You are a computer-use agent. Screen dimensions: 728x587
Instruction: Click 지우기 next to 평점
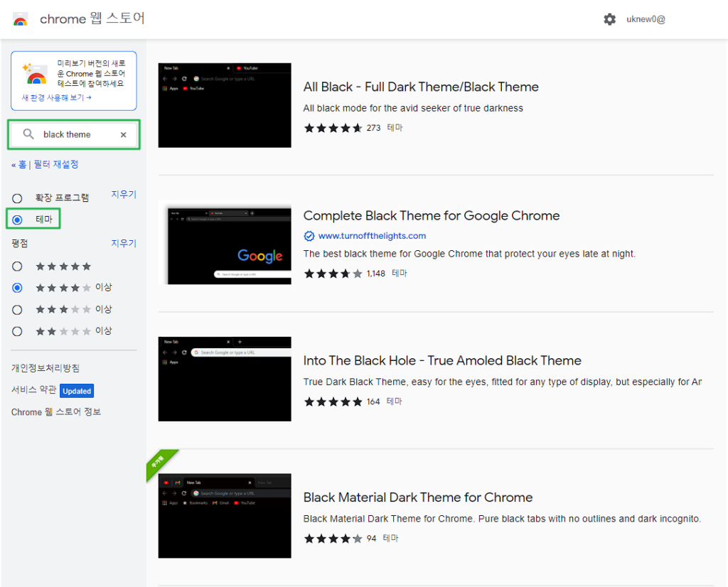click(124, 243)
